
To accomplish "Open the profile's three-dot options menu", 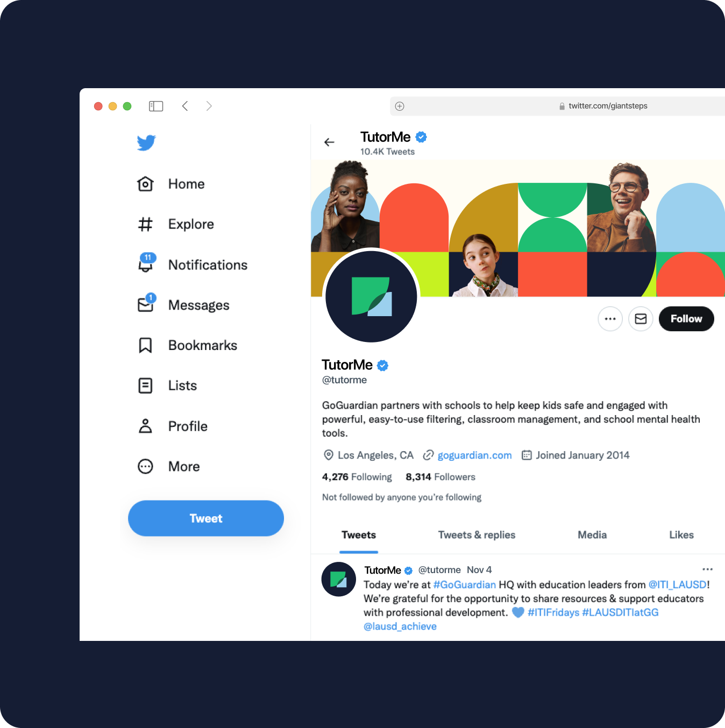I will [x=610, y=319].
